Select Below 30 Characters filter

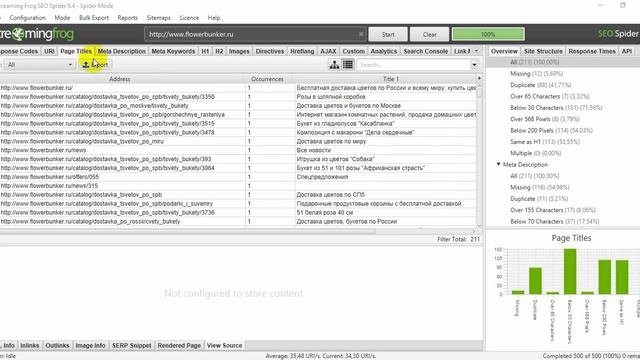click(556, 108)
